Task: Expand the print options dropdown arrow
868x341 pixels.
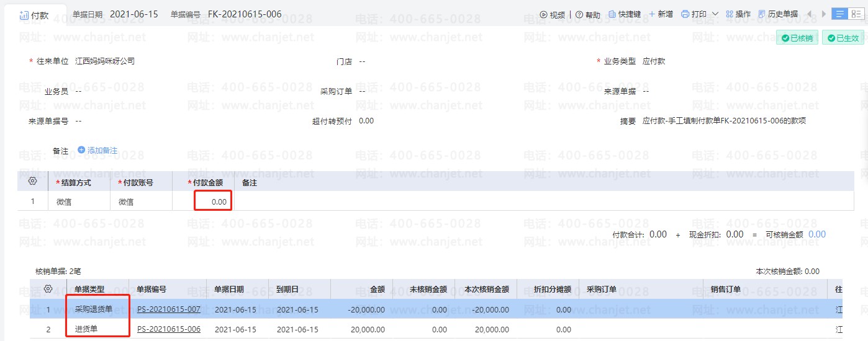Action: [x=715, y=14]
